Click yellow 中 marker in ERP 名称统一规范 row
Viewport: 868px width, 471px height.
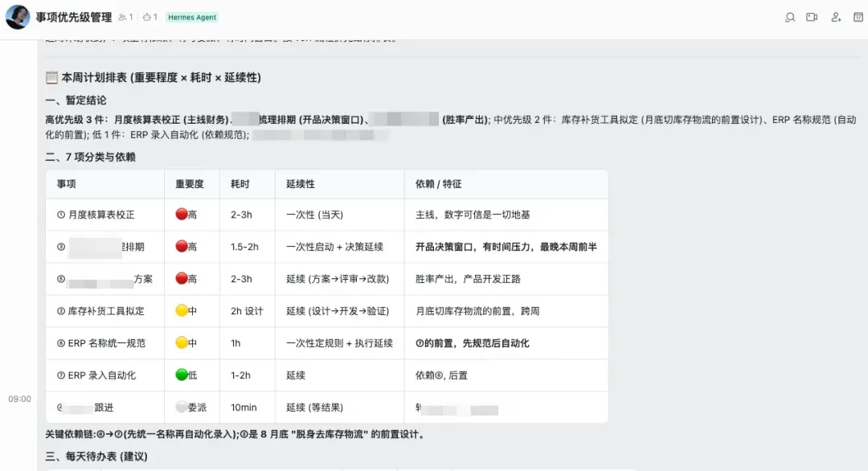tap(186, 342)
